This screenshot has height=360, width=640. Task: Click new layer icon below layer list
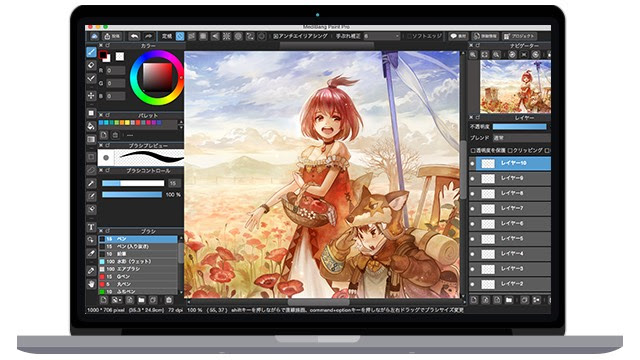tap(474, 300)
